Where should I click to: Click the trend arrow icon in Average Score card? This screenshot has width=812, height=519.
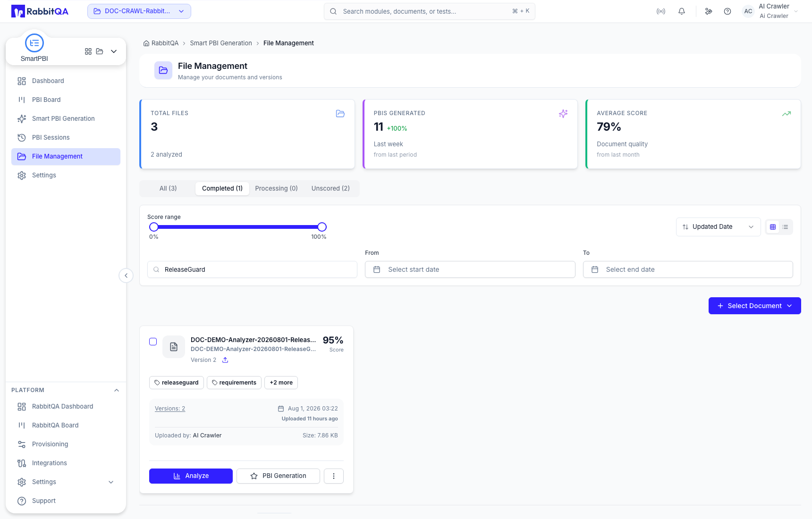(787, 114)
